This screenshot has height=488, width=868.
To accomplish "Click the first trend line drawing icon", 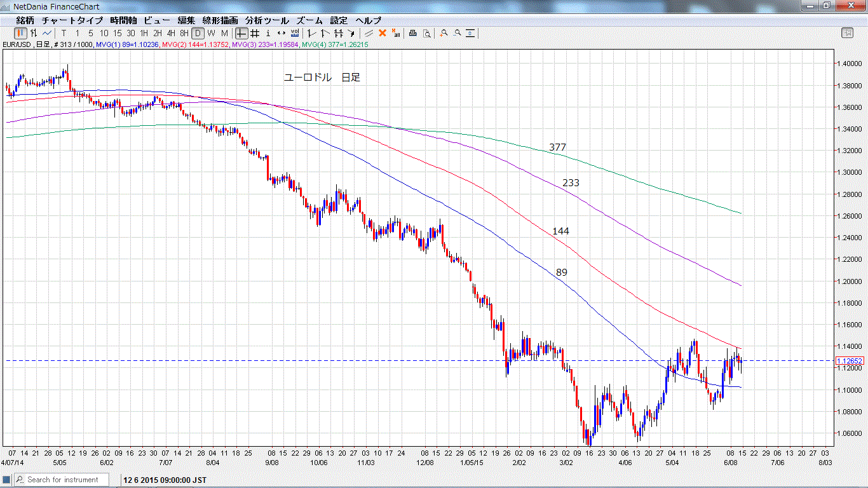I will click(x=311, y=33).
